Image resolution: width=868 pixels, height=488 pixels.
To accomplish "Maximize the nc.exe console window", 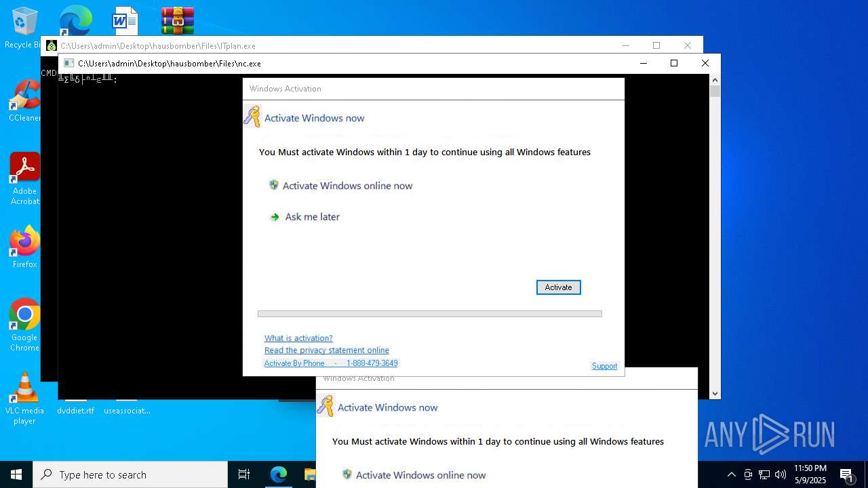I will (674, 63).
